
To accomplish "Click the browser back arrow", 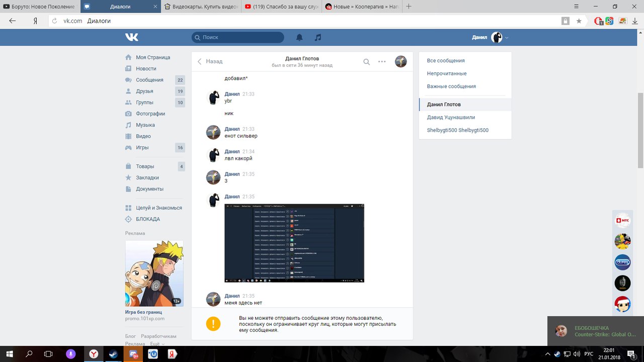I will coord(13,21).
